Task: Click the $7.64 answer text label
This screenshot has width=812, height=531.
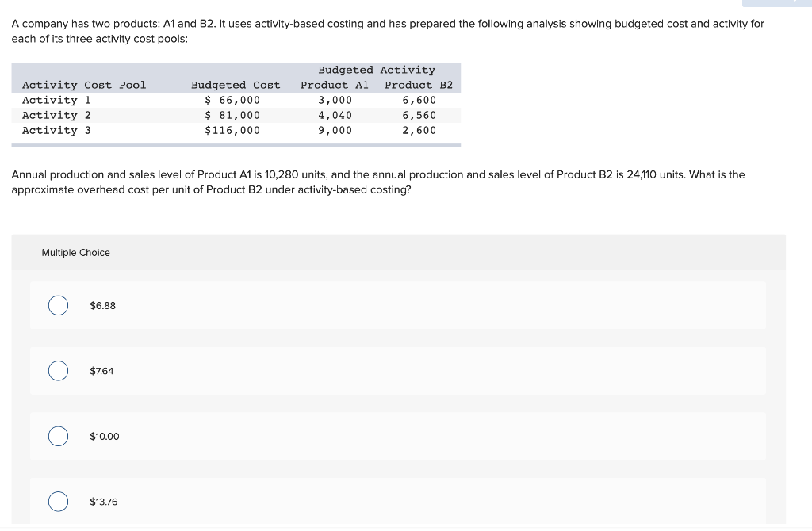Action: tap(101, 370)
